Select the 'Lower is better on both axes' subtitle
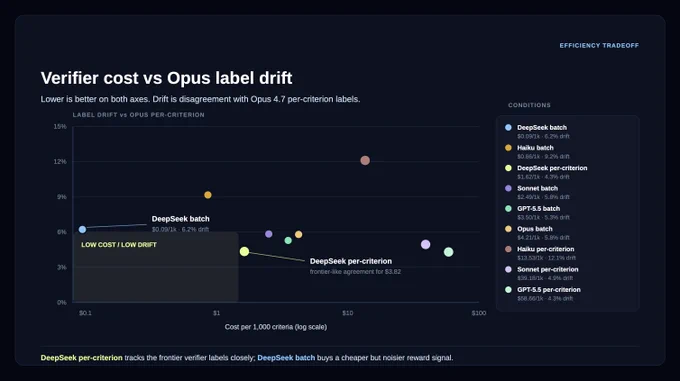This screenshot has width=680, height=381. (200, 99)
